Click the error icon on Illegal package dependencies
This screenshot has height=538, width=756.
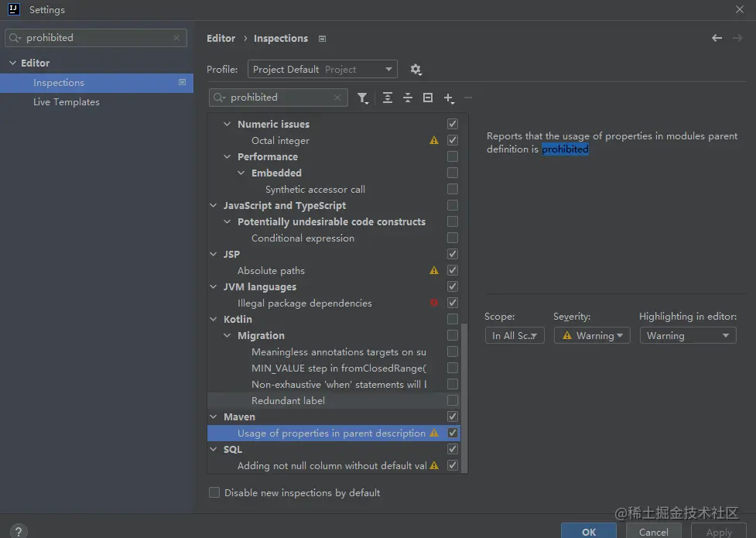(434, 303)
